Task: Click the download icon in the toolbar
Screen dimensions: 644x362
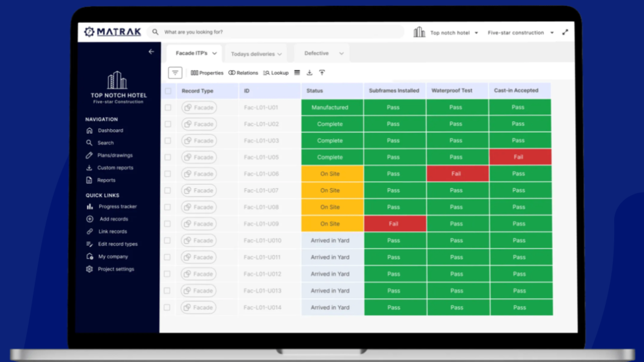Action: pos(309,73)
